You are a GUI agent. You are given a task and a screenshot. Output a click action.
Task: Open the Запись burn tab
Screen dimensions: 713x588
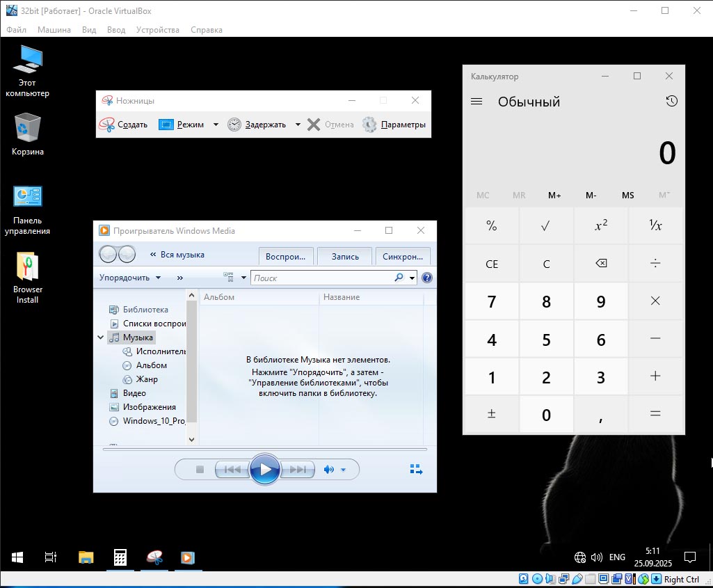tap(345, 257)
